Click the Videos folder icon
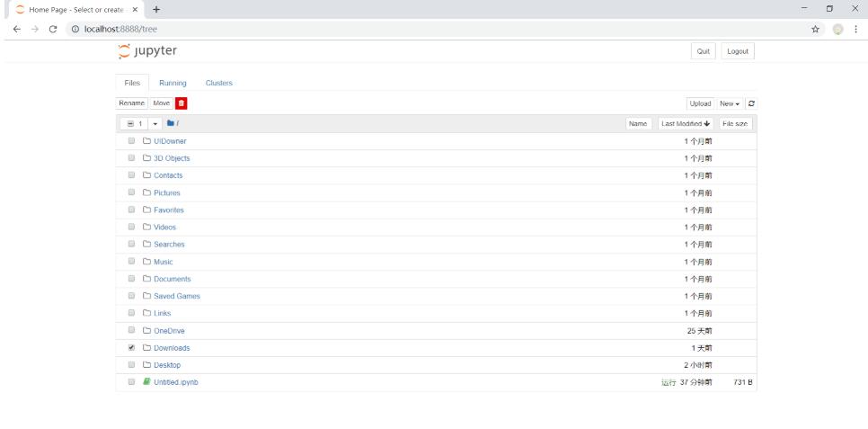The image size is (868, 429). [x=146, y=227]
